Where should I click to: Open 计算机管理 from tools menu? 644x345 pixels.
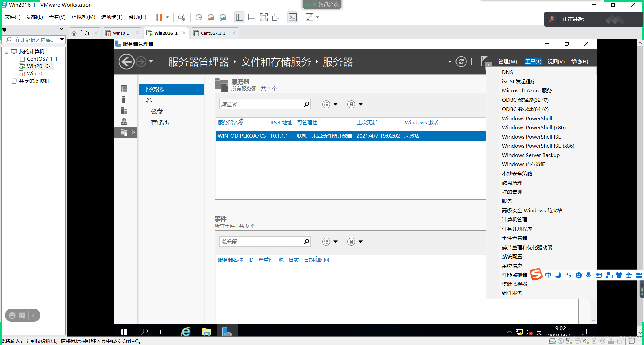515,220
